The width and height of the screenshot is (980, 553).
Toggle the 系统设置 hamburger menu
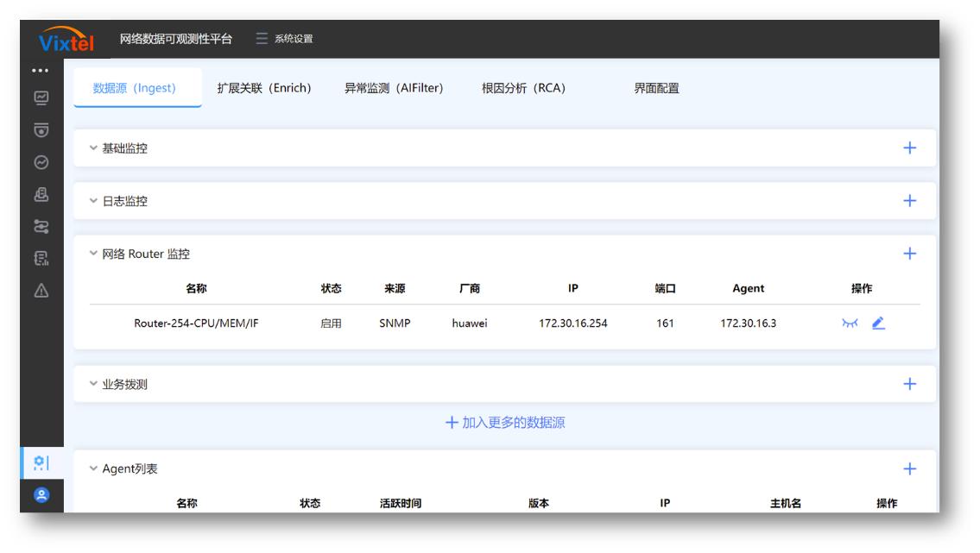tap(262, 39)
